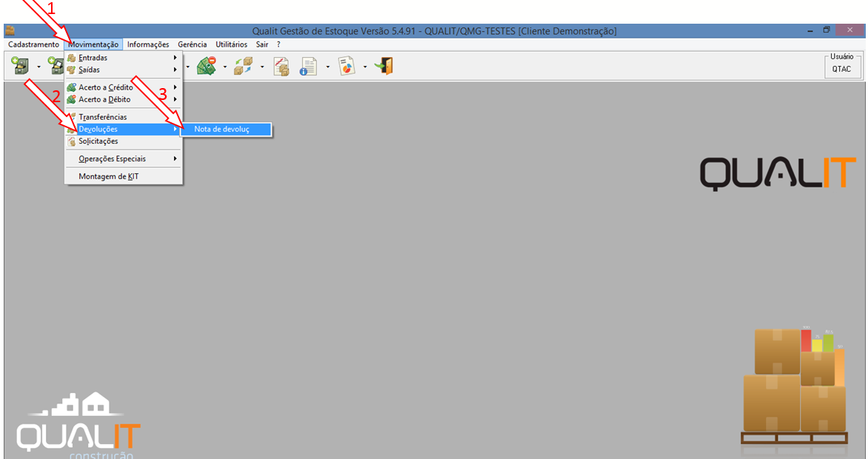Screen dimensions: 868x459
Task: Expand Acerto a Crédito submenu
Action: click(x=124, y=87)
